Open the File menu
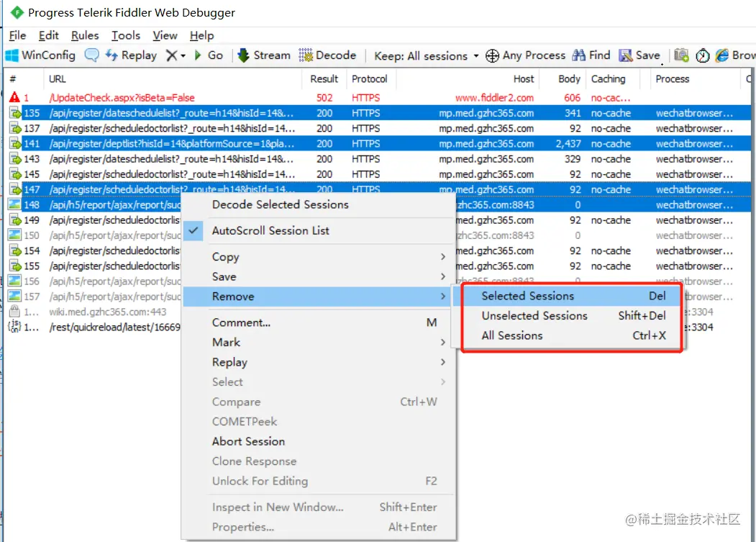 click(17, 36)
